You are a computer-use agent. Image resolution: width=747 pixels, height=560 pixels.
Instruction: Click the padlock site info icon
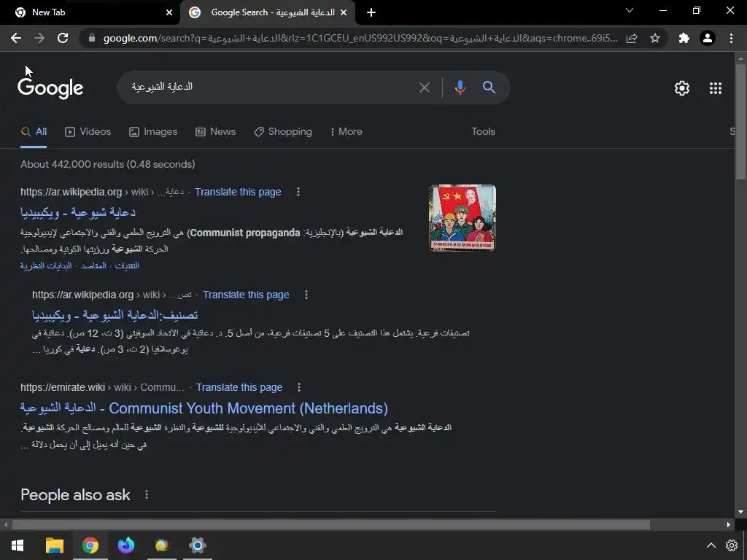(92, 38)
